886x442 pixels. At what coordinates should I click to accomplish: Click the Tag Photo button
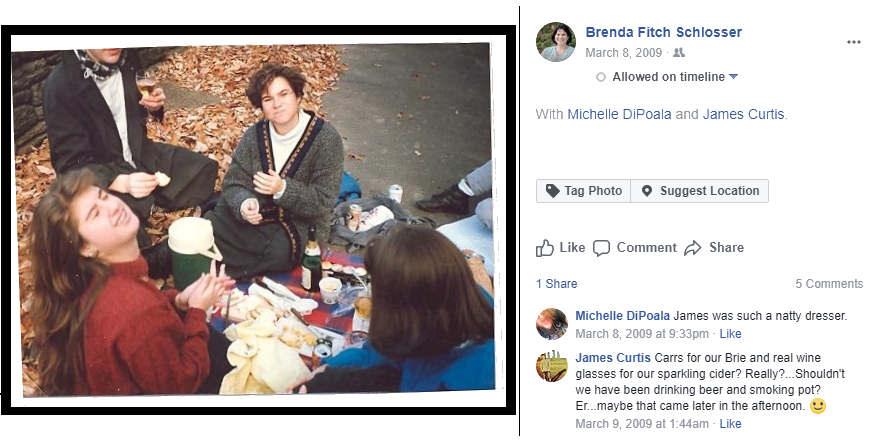point(584,191)
